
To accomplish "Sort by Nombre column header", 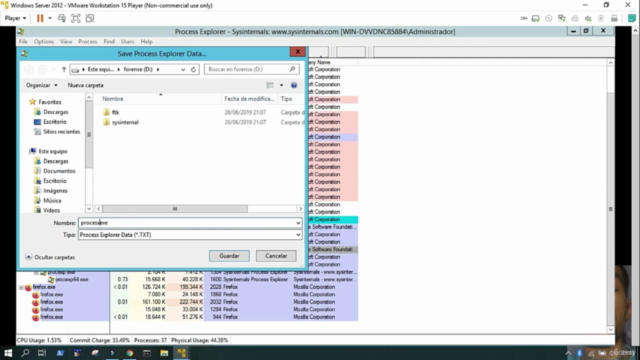I will tap(113, 99).
